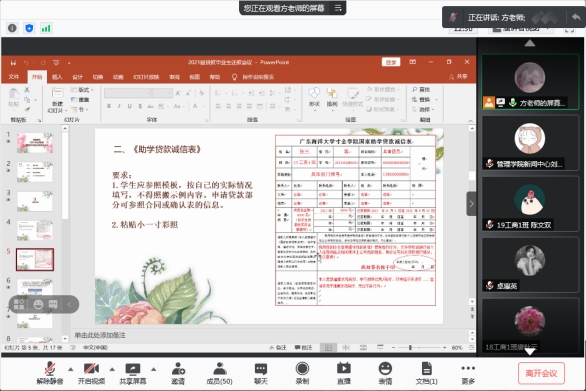Click the 登录 sign-in button in PowerPoint

(391, 62)
